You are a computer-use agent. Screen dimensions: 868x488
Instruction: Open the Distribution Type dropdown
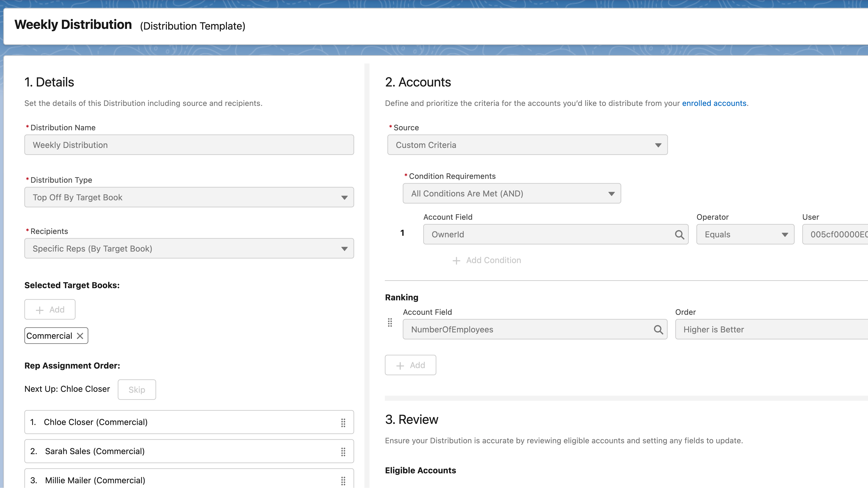[x=344, y=197]
